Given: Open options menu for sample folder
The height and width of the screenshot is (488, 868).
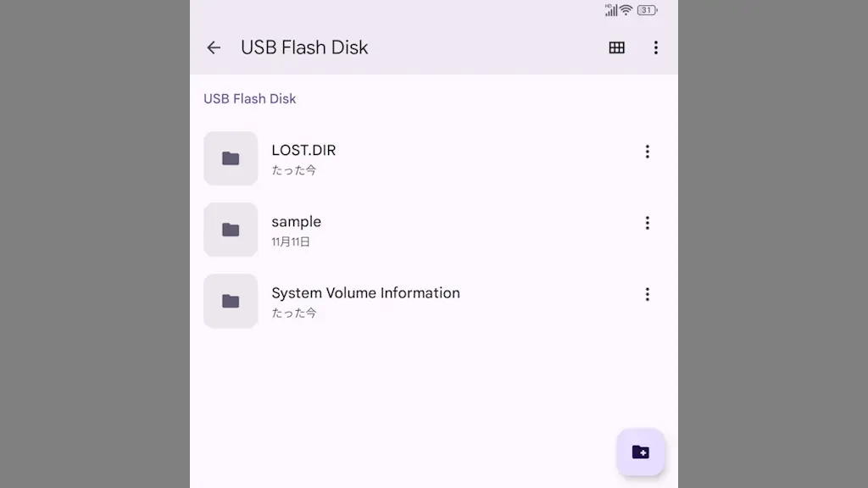Looking at the screenshot, I should [x=647, y=223].
